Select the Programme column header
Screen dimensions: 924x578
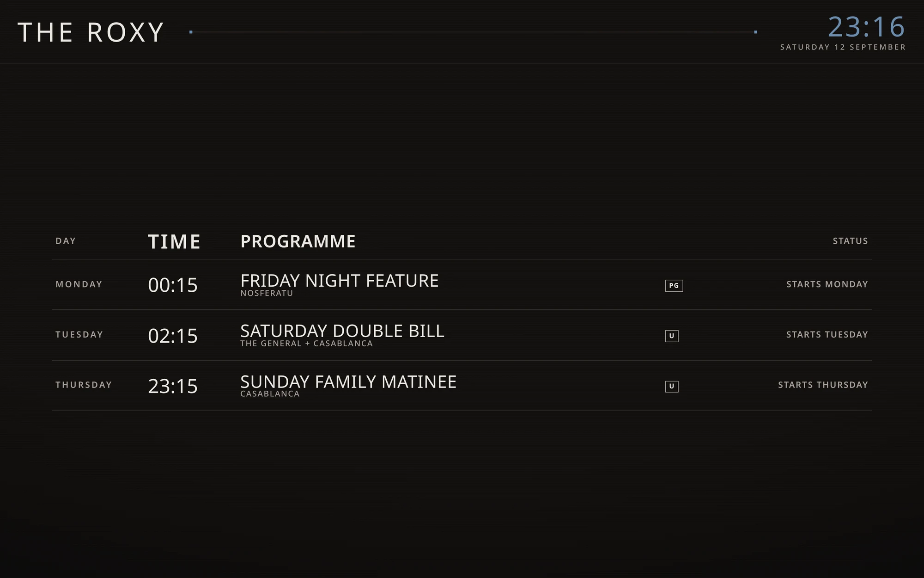(298, 241)
